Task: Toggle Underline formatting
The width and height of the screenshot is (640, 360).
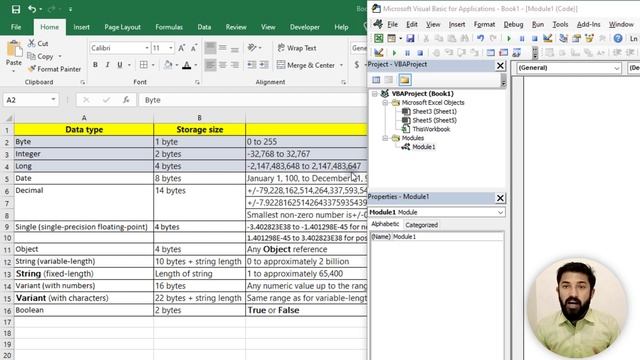Action: 120,64
